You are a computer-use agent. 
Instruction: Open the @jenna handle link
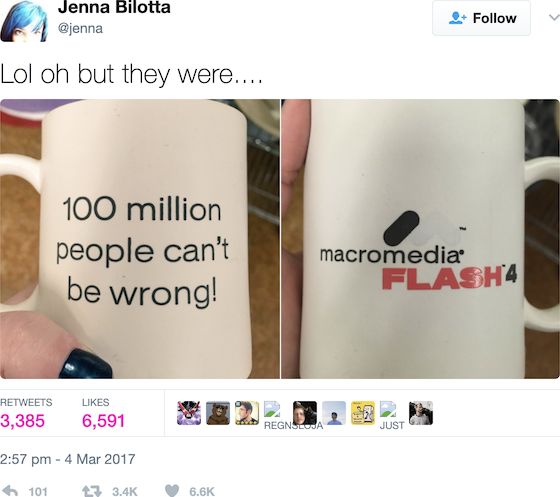(80, 28)
